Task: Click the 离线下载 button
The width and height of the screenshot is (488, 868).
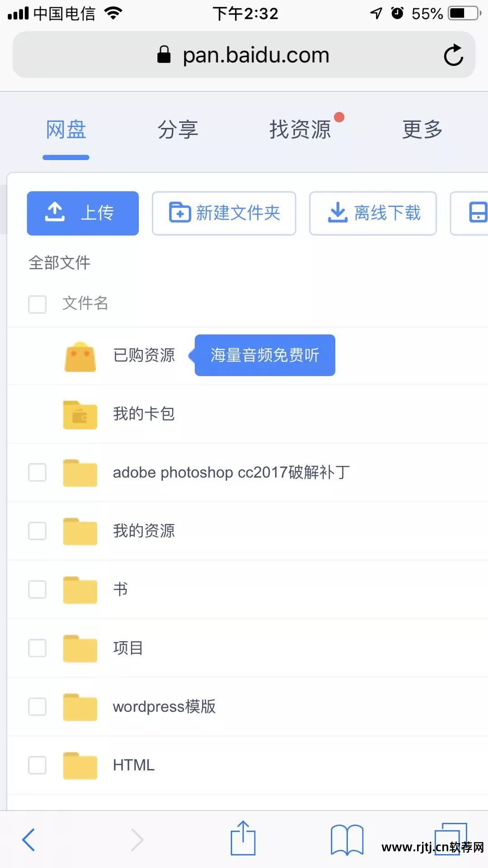Action: coord(373,213)
